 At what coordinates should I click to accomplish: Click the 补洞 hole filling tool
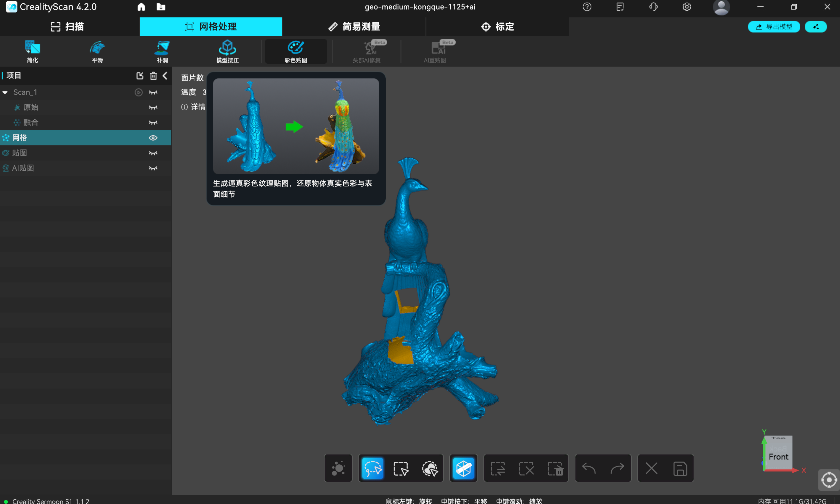click(162, 51)
